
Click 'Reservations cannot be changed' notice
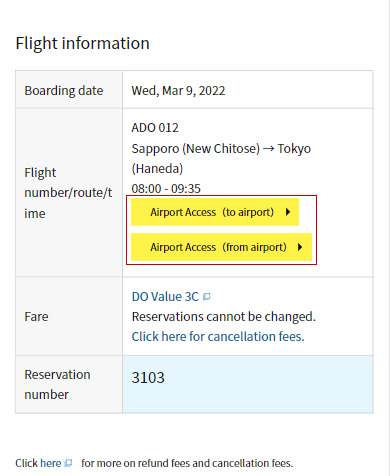224,317
